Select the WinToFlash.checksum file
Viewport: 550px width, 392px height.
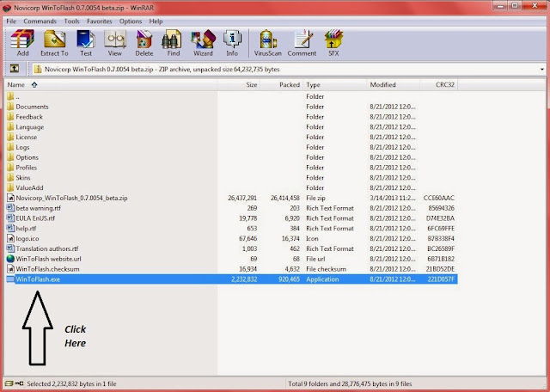click(231, 269)
